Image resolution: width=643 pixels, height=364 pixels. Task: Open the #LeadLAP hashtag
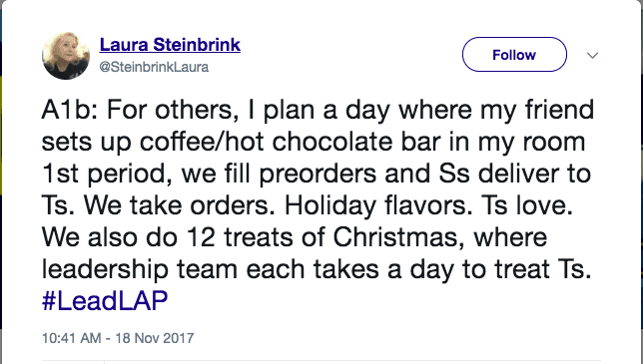click(x=105, y=300)
